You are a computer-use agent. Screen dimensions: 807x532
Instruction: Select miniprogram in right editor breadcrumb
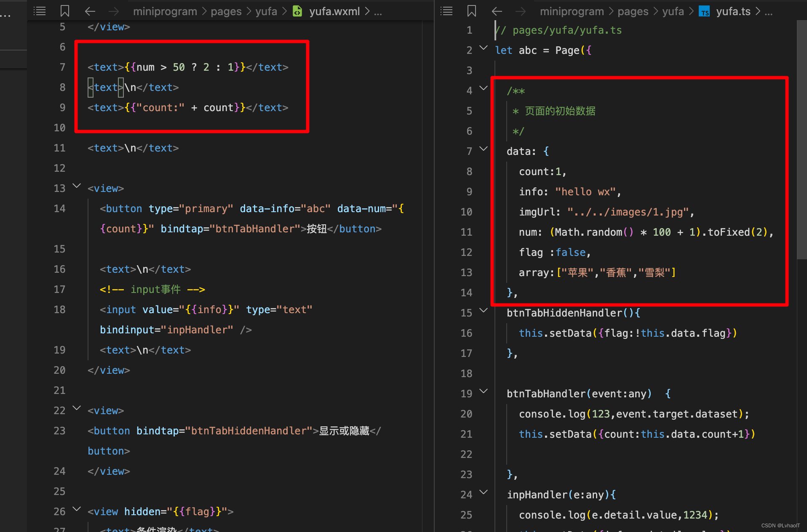[x=572, y=11]
